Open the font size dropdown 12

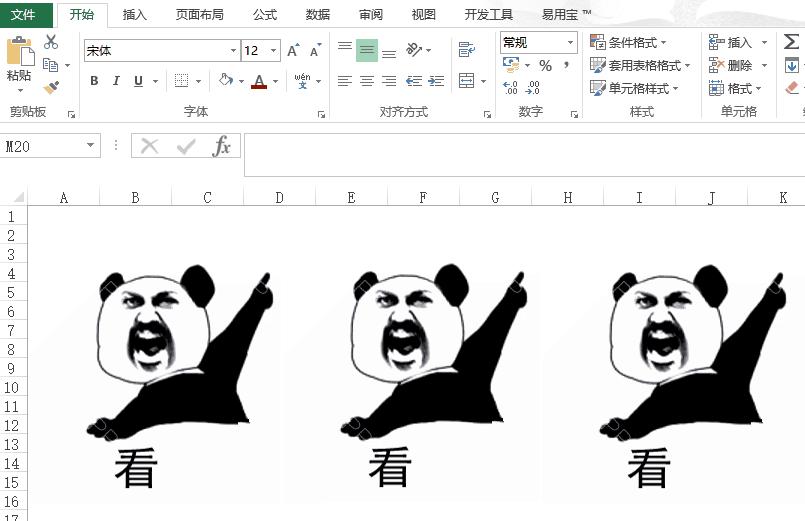tap(273, 50)
